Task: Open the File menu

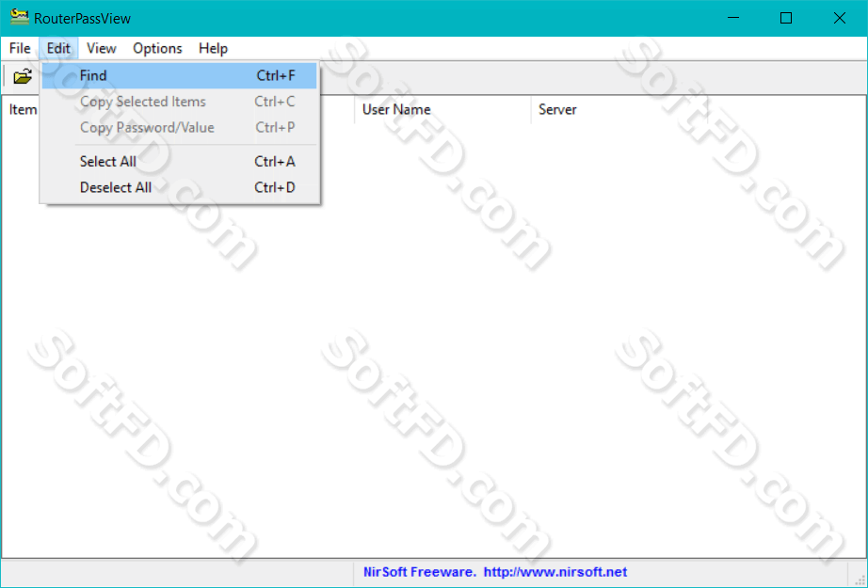Action: tap(20, 49)
